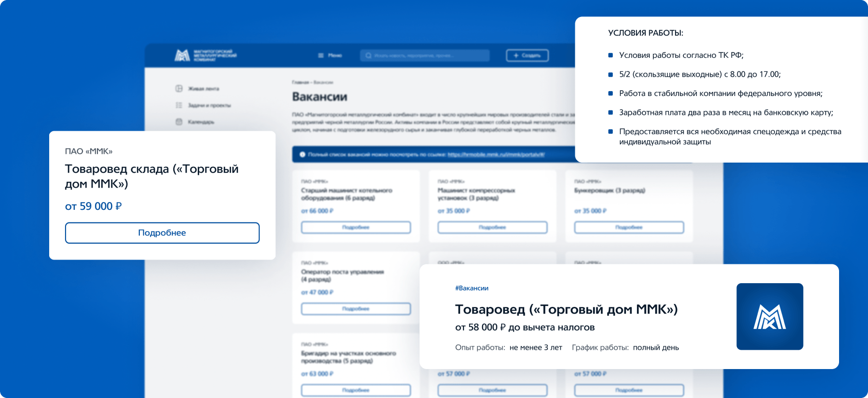This screenshot has height=398, width=868.
Task: Click the УСЛОВИЯ РАБОТЫ heading
Action: point(646,33)
